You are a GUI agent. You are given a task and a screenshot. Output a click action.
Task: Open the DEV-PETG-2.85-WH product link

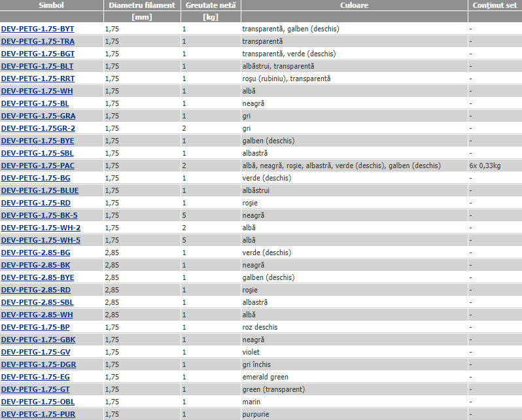tap(37, 315)
